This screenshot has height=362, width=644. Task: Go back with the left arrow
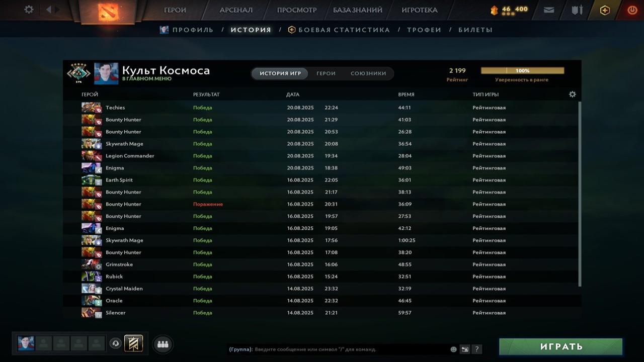click(x=49, y=10)
